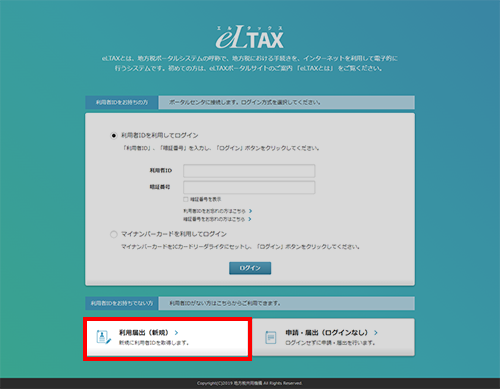Click the eLTAX logo

coord(250,37)
